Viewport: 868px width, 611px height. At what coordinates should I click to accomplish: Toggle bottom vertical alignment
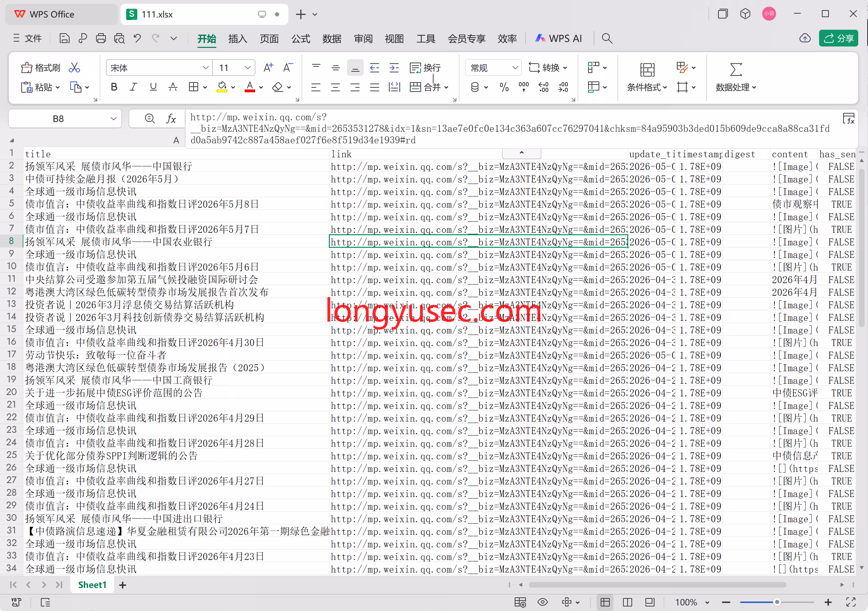pos(355,68)
